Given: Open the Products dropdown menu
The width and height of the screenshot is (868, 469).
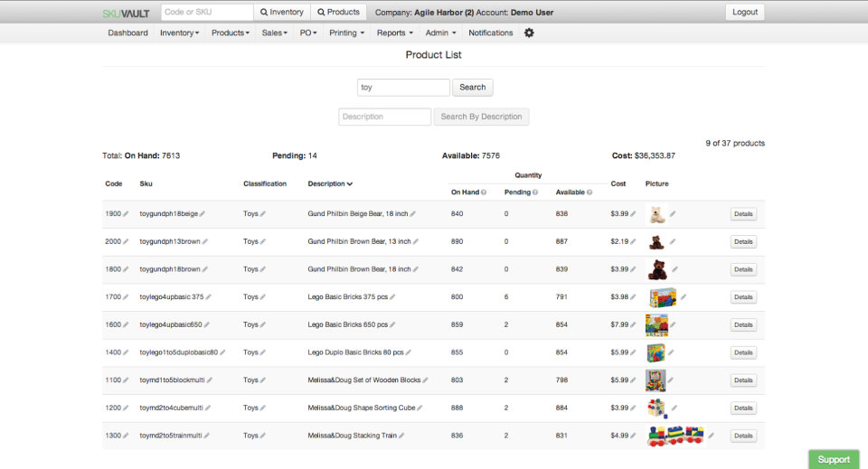Looking at the screenshot, I should [x=231, y=33].
